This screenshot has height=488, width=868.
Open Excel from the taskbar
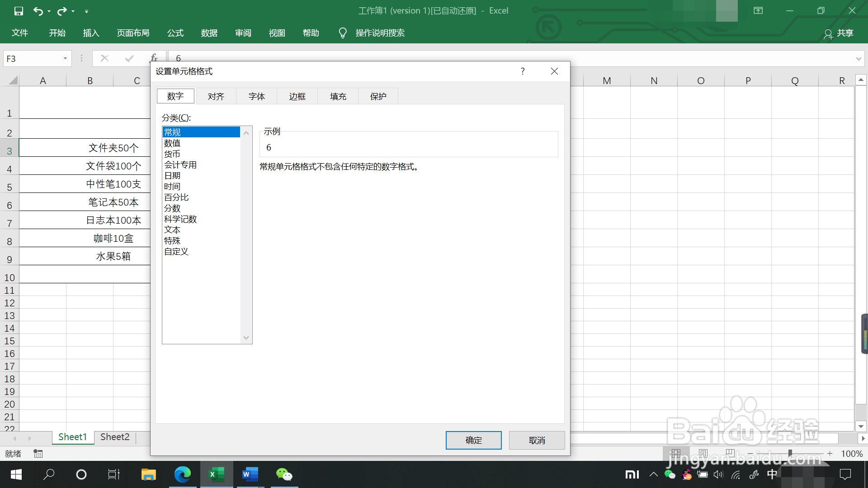tap(217, 474)
